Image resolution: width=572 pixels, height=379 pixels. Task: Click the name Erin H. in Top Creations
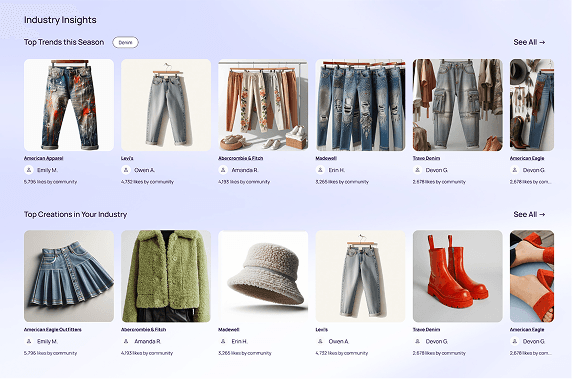coord(239,341)
